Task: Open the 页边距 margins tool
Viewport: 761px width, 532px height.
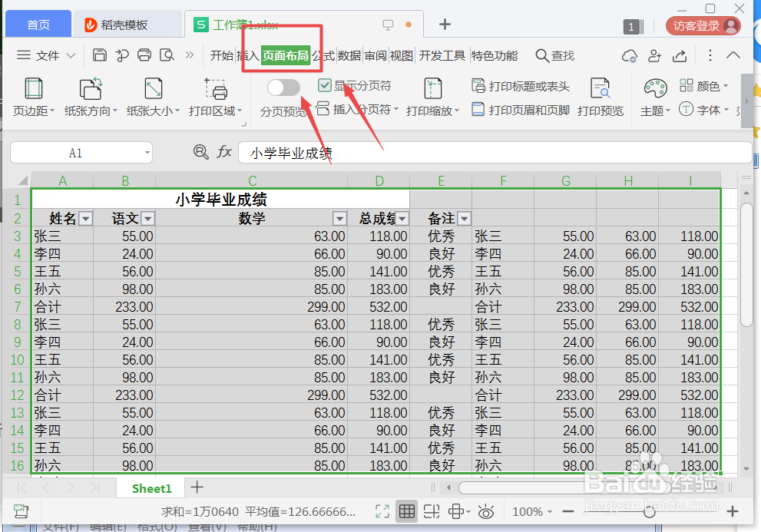Action: point(34,97)
